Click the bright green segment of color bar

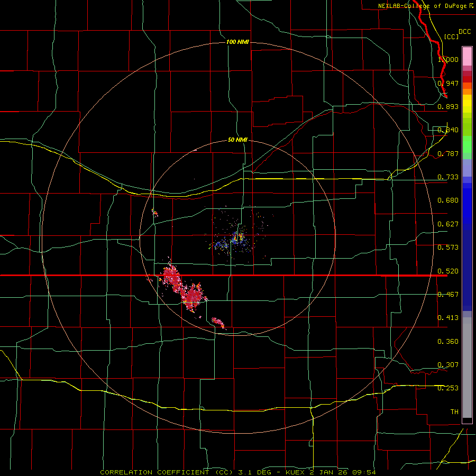coord(467,144)
